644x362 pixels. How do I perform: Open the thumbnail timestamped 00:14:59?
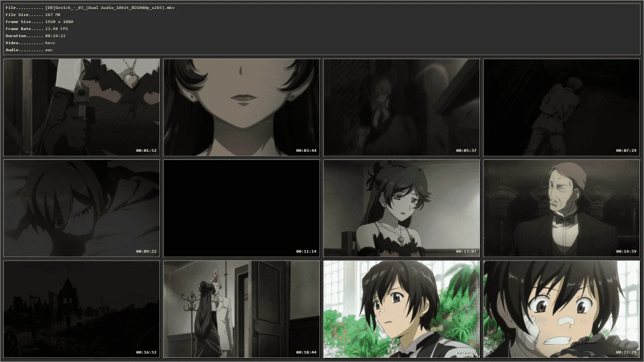(561, 208)
